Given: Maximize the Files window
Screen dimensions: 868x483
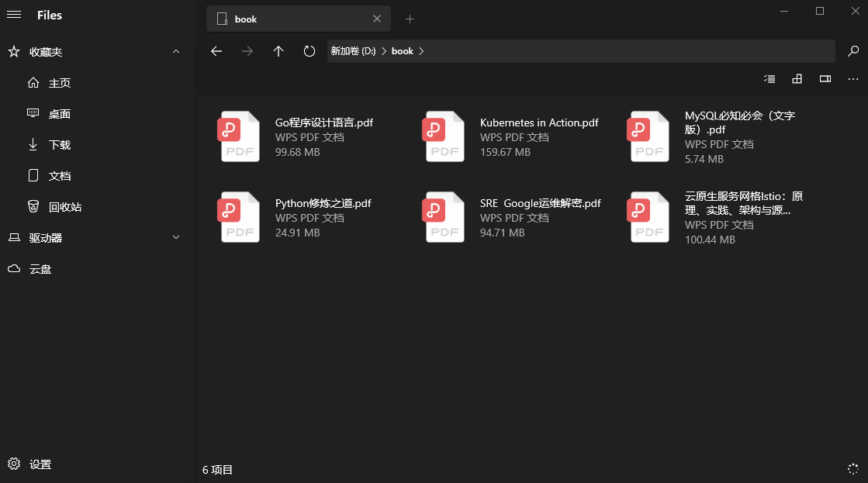Looking at the screenshot, I should pos(820,11).
